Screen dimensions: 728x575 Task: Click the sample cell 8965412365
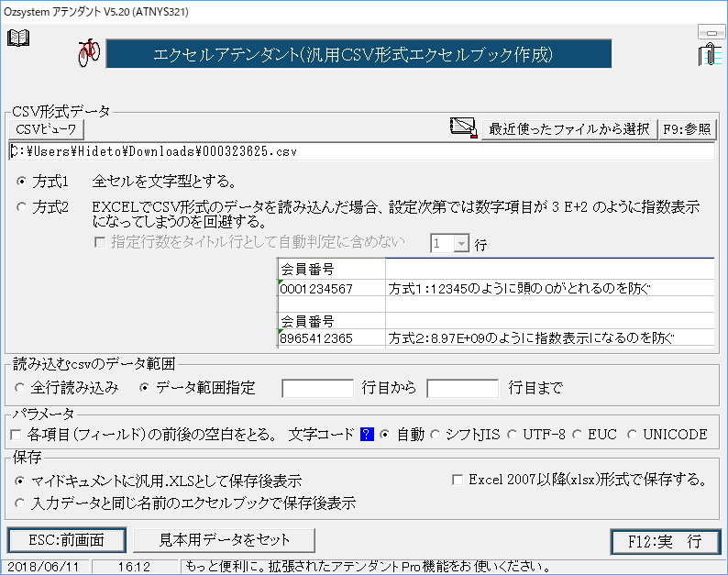pyautogui.click(x=332, y=337)
